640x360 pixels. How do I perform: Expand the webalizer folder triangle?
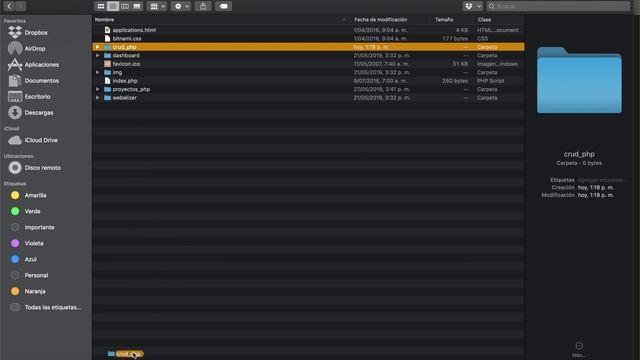98,98
